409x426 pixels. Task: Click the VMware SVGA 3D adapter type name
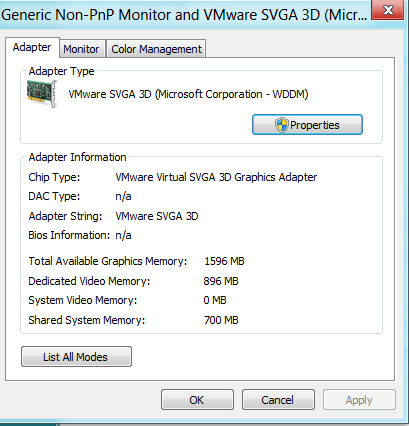tap(188, 94)
